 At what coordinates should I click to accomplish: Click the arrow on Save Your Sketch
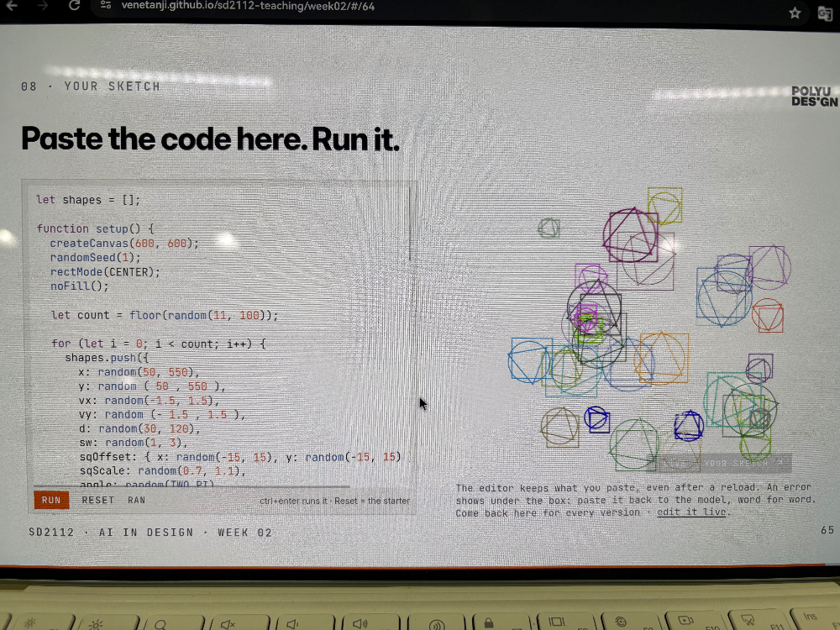780,463
